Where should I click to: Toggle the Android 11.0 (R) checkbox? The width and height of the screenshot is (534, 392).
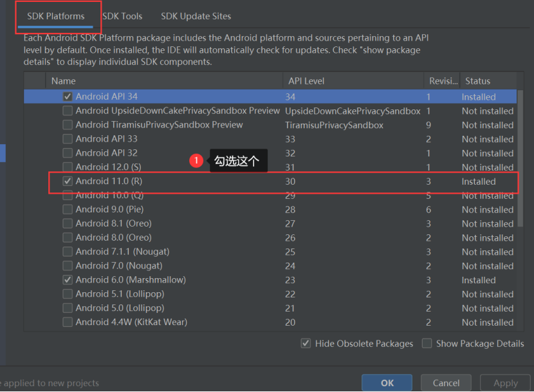pos(68,181)
